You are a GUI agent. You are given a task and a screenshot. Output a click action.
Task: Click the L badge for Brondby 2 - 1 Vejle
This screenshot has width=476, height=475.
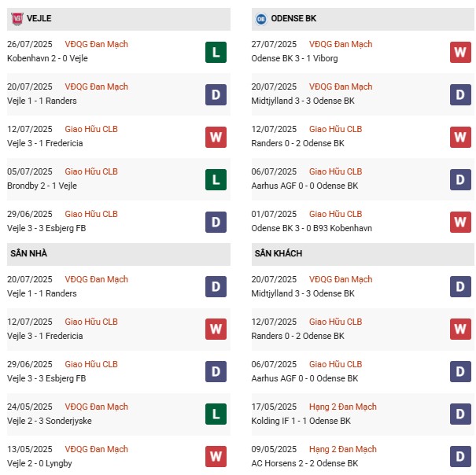(x=216, y=179)
